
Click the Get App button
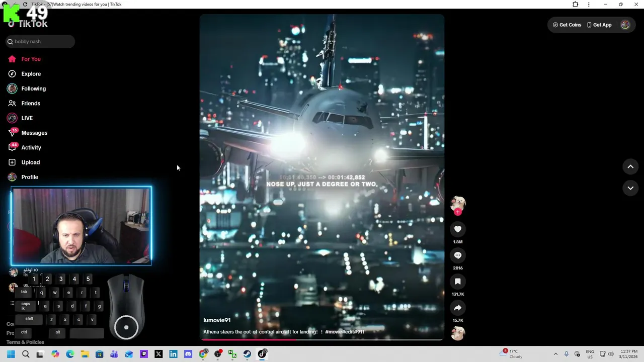click(599, 25)
